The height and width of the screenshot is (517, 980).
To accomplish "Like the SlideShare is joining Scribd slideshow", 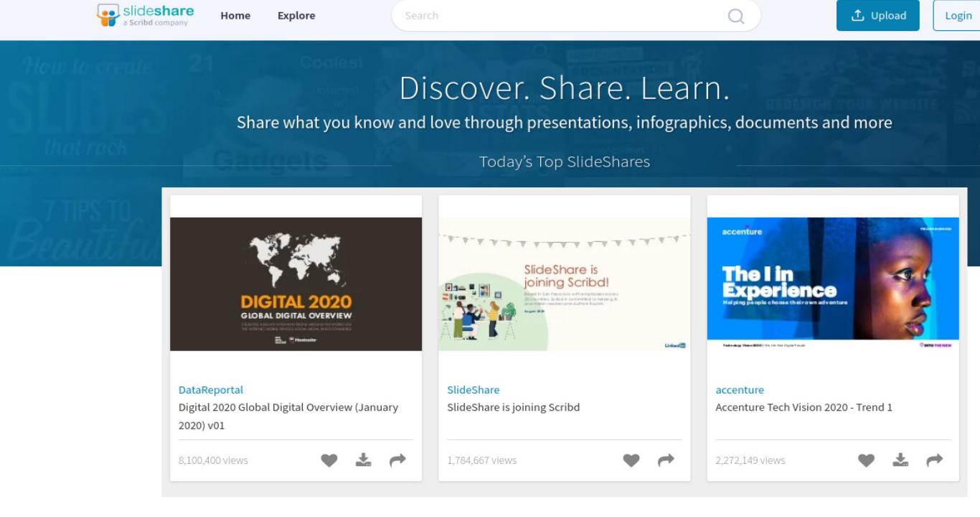I will click(631, 460).
